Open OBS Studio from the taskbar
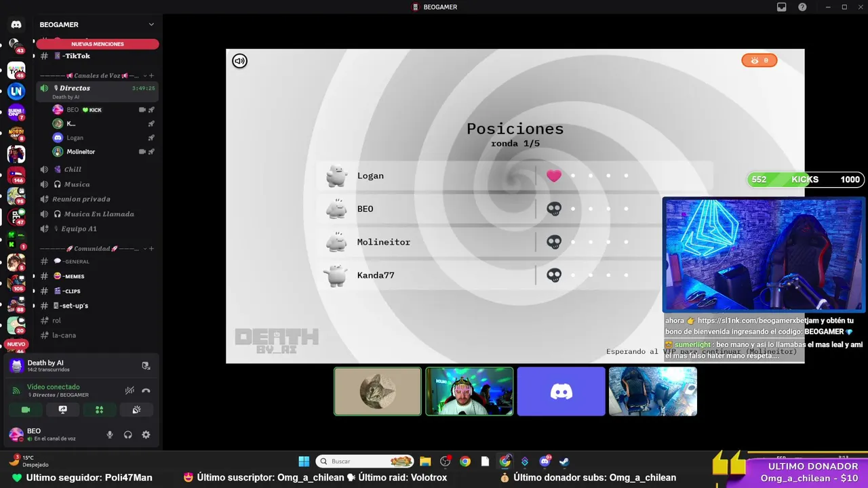The image size is (868, 488). (x=446, y=462)
